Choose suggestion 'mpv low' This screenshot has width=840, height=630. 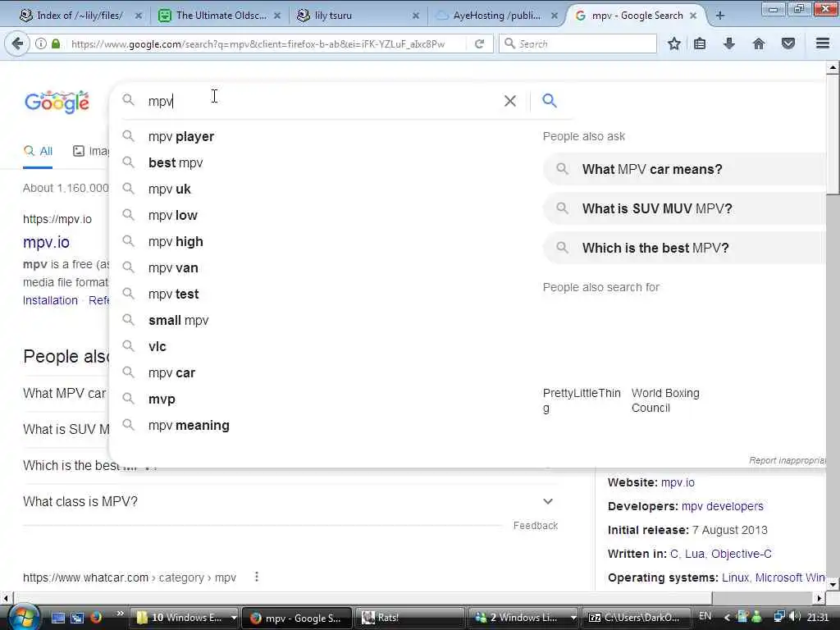pos(172,216)
